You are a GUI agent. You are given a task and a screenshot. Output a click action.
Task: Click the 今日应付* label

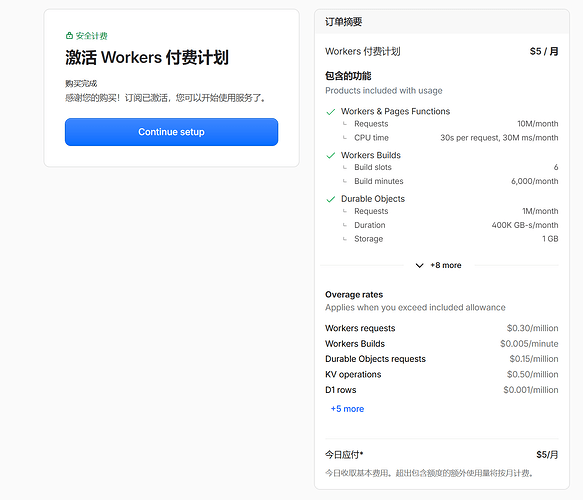click(344, 455)
